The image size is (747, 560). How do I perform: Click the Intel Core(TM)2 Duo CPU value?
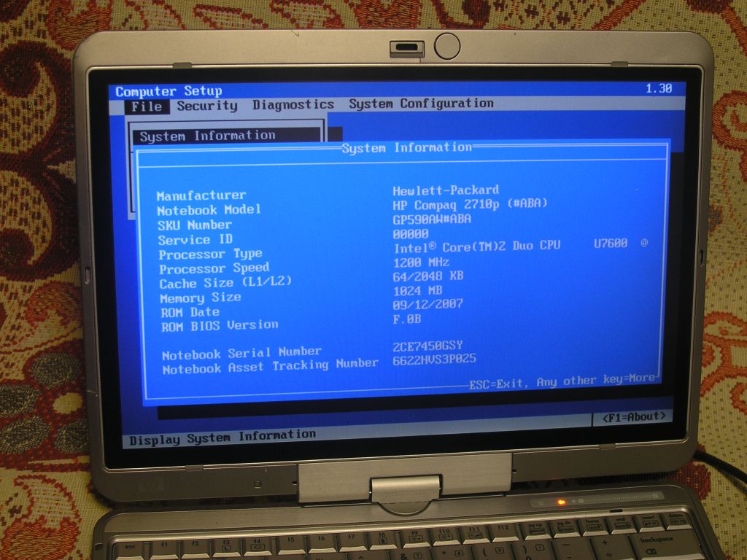pos(521,246)
